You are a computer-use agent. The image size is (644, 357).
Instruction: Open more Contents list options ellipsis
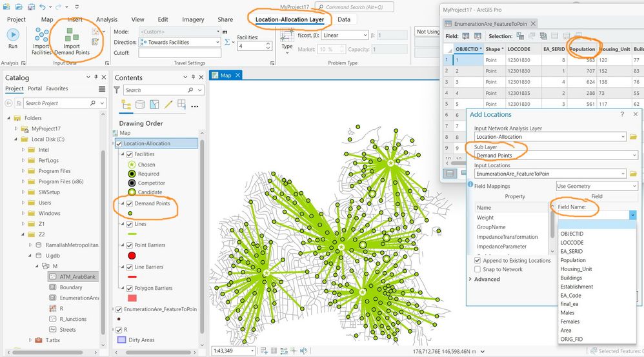coord(195,107)
